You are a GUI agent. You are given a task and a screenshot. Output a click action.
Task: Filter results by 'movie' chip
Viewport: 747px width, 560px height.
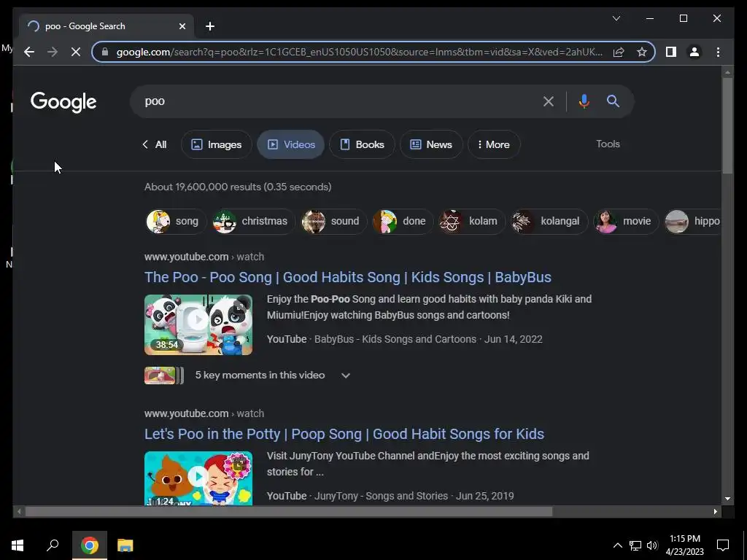point(625,221)
